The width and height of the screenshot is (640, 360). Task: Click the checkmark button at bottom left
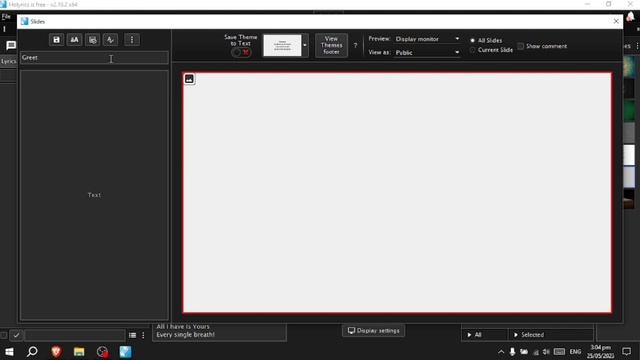[16, 335]
